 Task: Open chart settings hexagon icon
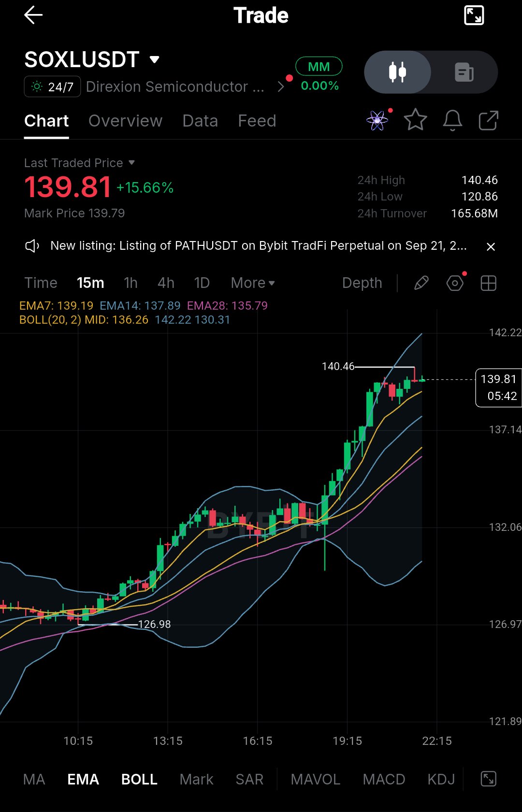pos(455,283)
